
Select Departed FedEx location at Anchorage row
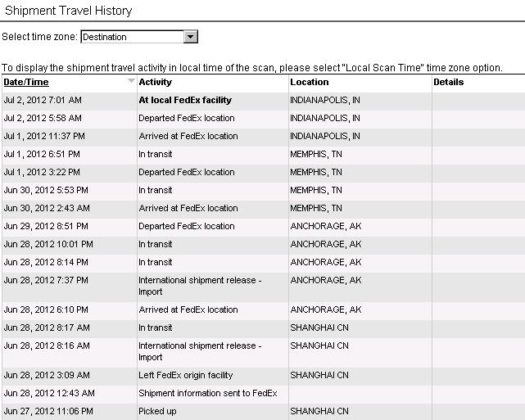coord(263,226)
